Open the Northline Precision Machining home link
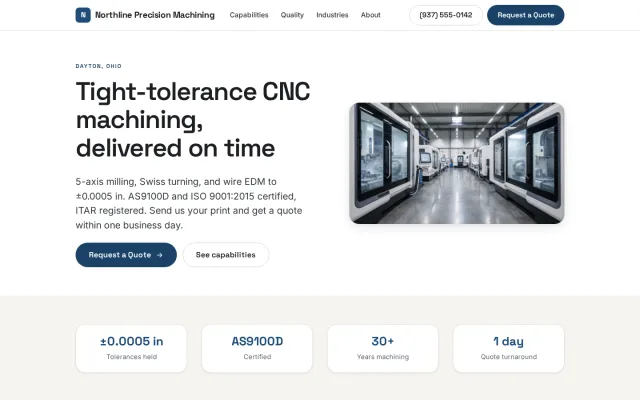Screen dimensions: 640x400 [x=145, y=15]
